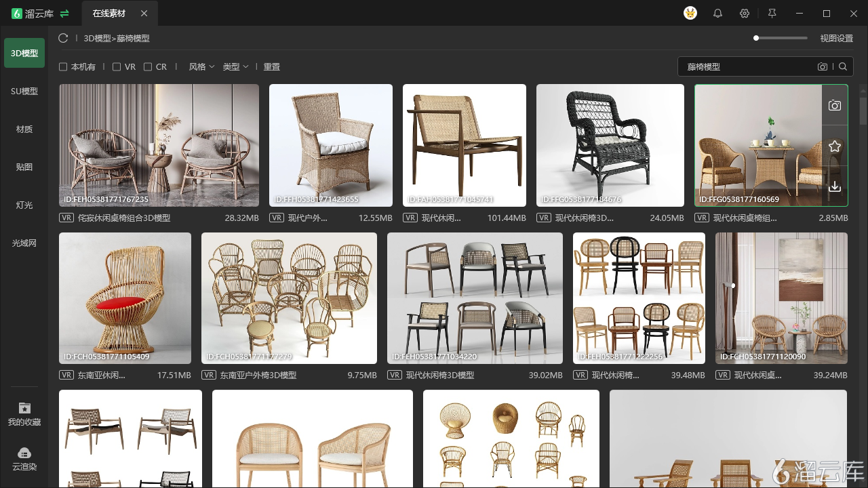Open notifications bell icon
This screenshot has width=868, height=488.
(717, 14)
